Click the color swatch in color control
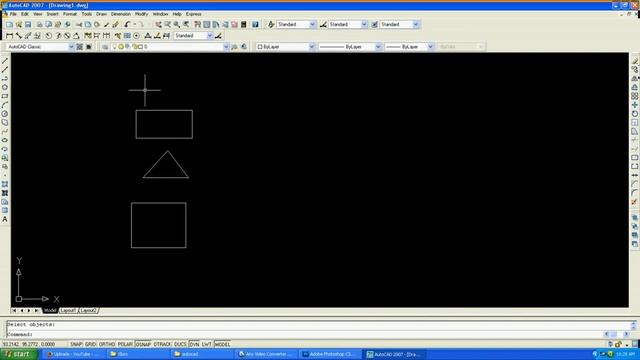Image resolution: width=640 pixels, height=360 pixels. click(x=260, y=47)
